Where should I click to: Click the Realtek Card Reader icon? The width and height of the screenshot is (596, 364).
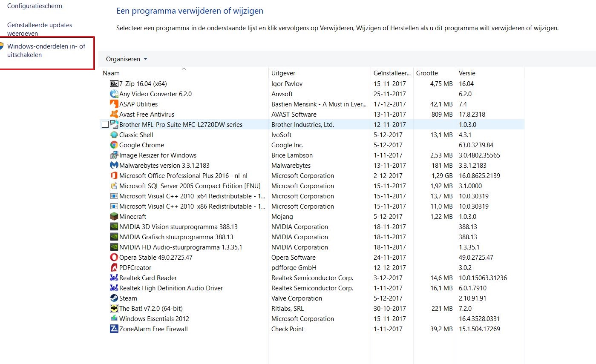tap(114, 278)
